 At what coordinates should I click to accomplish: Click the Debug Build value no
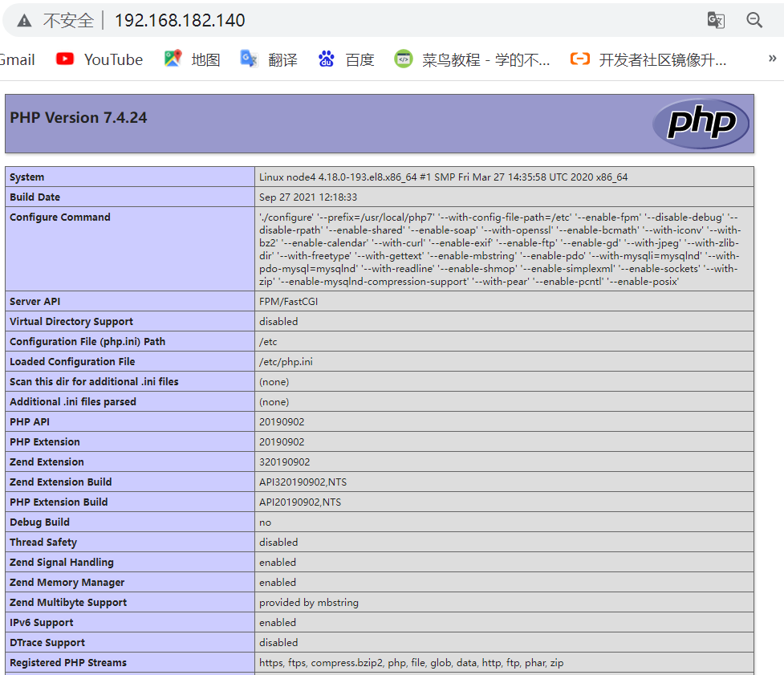coord(265,522)
